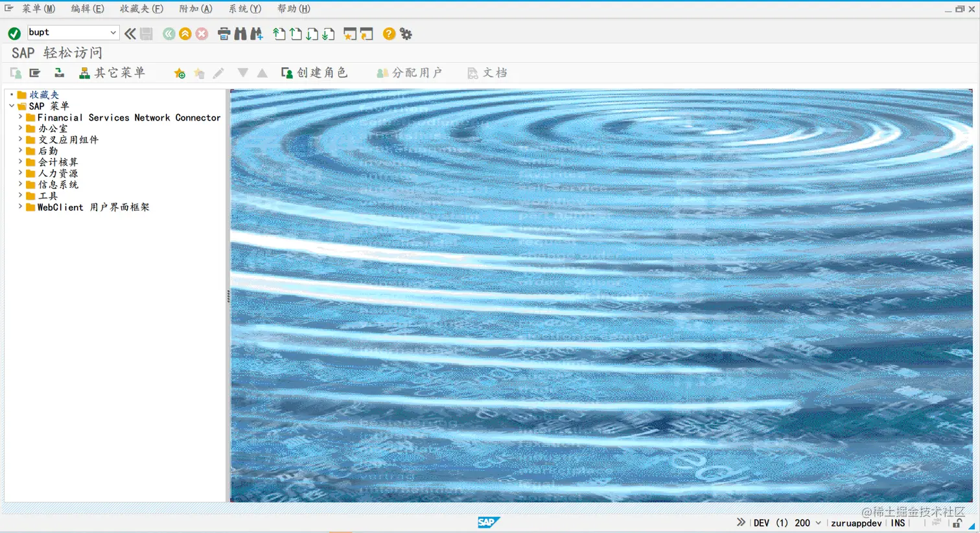Open the 系统(Y) menu
The height and width of the screenshot is (533, 980).
(x=245, y=8)
